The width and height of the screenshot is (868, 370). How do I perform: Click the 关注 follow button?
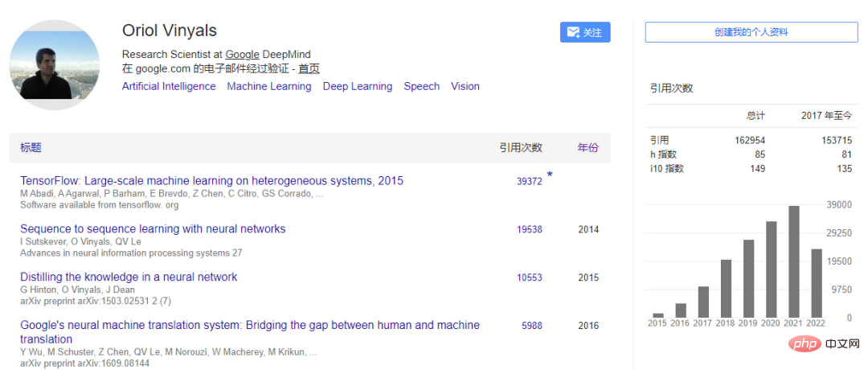click(x=585, y=33)
